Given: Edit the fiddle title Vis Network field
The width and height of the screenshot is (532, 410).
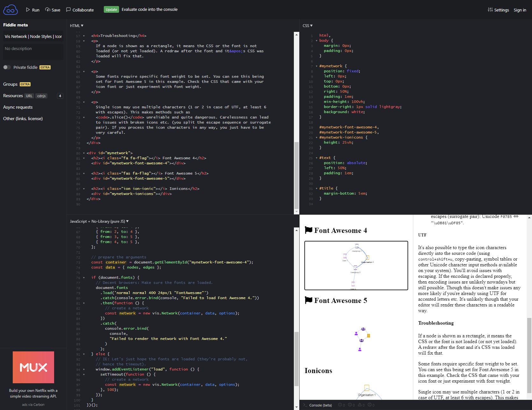Looking at the screenshot, I should coord(33,36).
